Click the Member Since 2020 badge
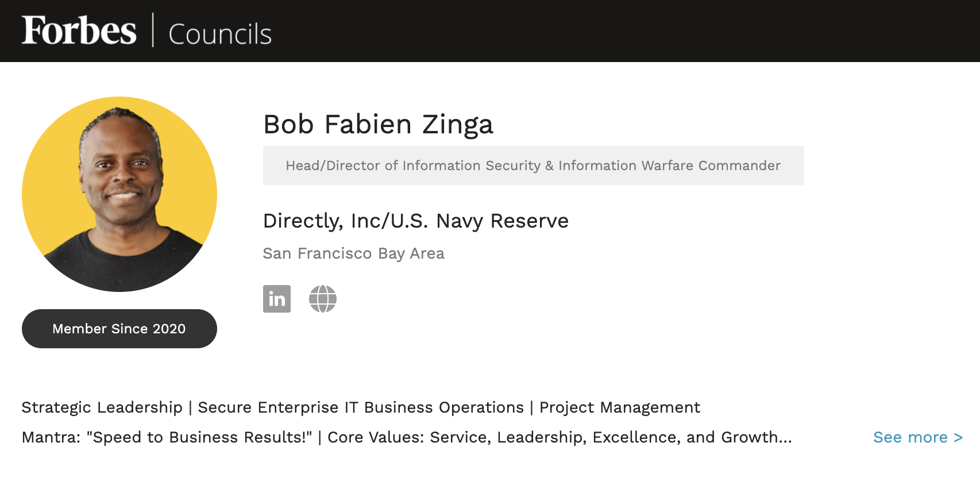Image resolution: width=980 pixels, height=477 pixels. coord(119,329)
